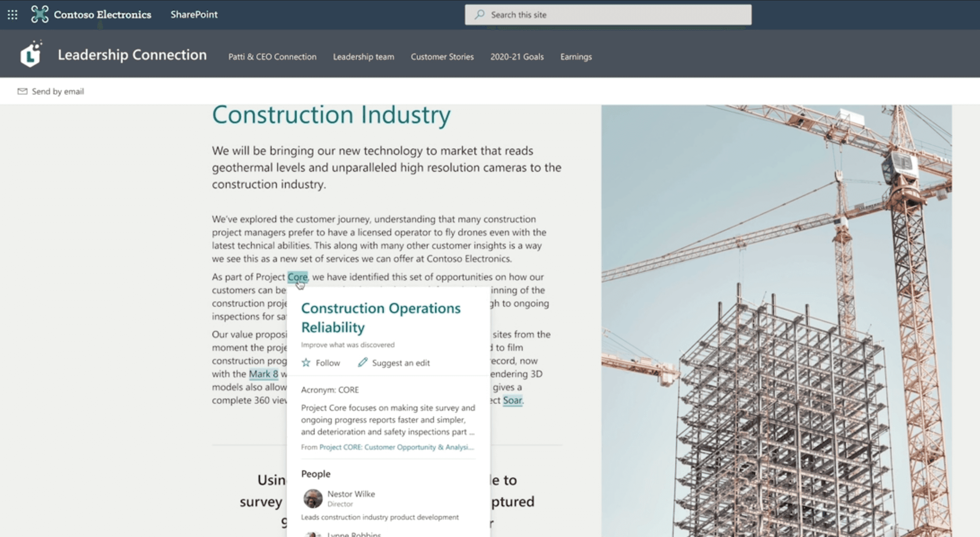980x537 pixels.
Task: Open the app launcher waffle icon
Action: (13, 15)
